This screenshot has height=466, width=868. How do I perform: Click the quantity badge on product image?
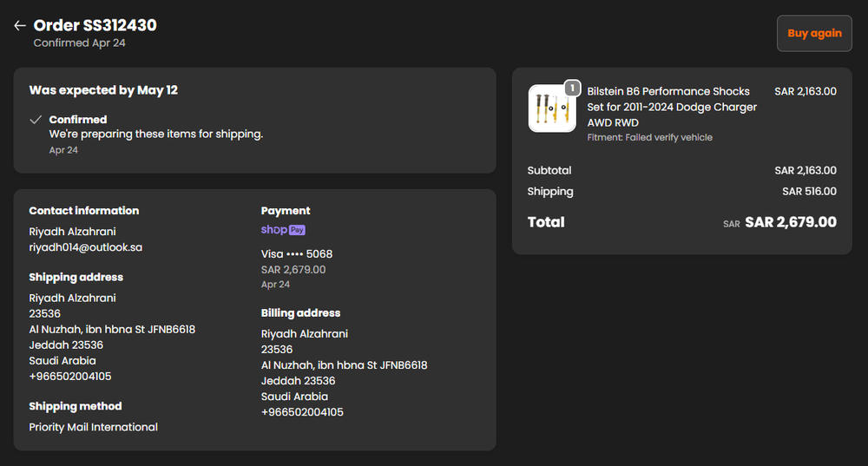(x=572, y=88)
